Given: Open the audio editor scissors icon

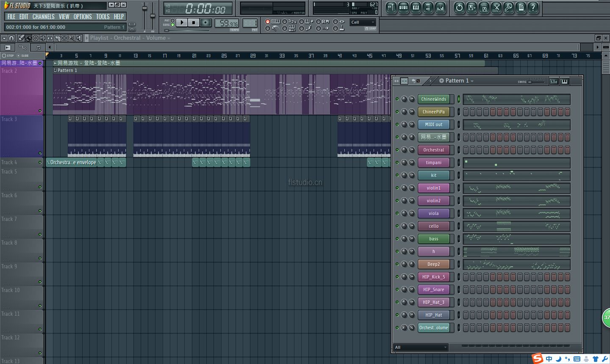Looking at the screenshot, I should pyautogui.click(x=496, y=7).
